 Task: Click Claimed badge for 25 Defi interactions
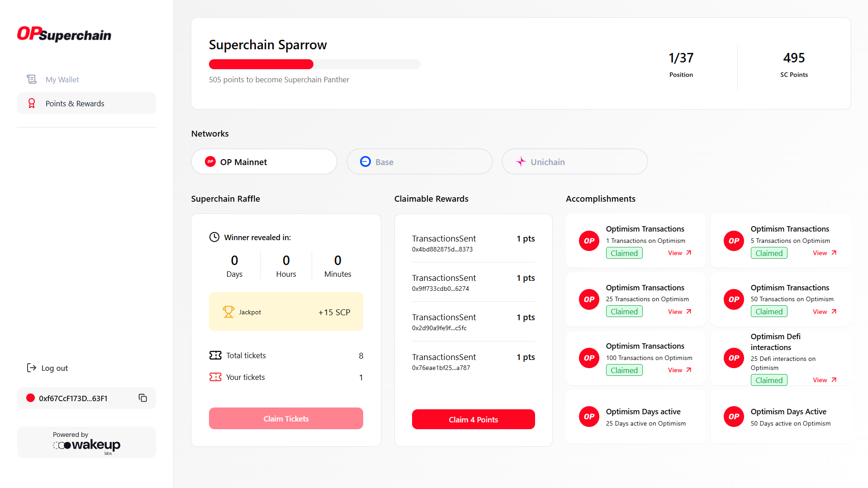tap(769, 380)
